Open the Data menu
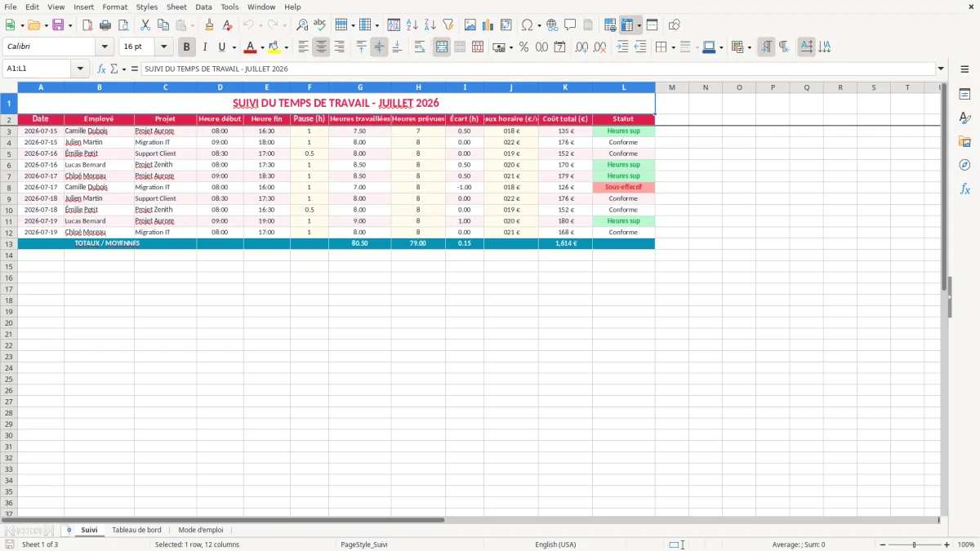The height and width of the screenshot is (551, 980). [203, 7]
